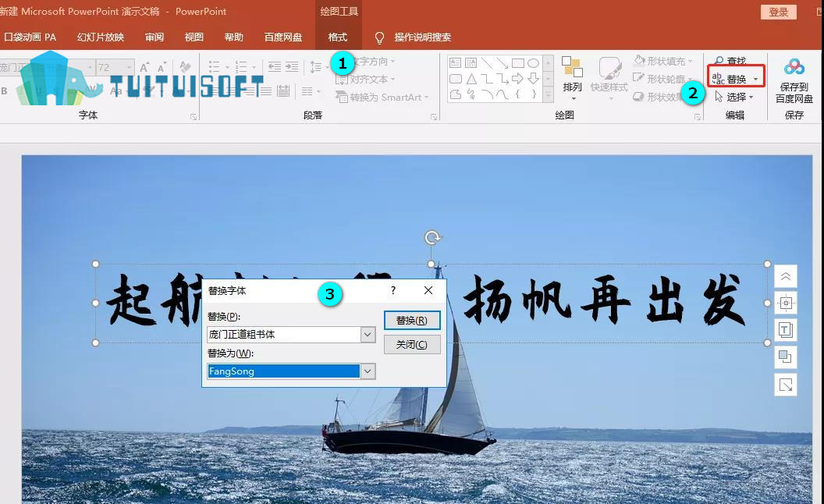The width and height of the screenshot is (824, 504).
Task: Click Increase Font Size (larger A) icon
Action: tap(144, 67)
